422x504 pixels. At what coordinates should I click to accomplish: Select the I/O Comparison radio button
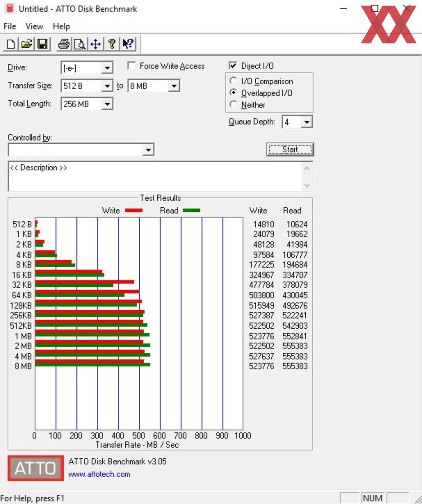233,81
